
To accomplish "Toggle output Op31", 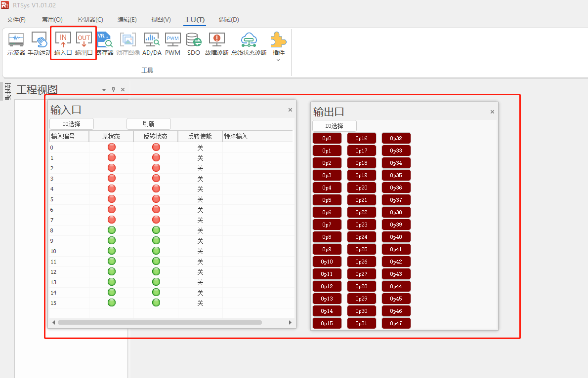I will [362, 323].
